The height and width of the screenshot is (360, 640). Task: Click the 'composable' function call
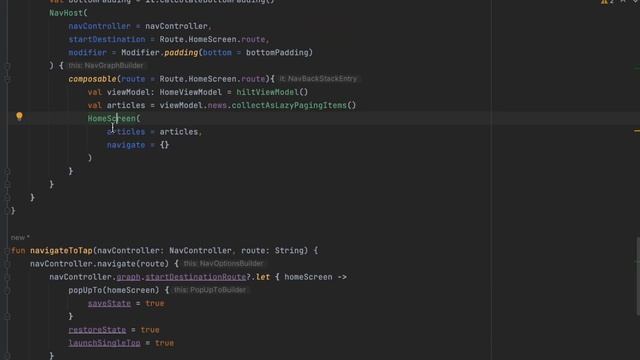click(x=92, y=79)
